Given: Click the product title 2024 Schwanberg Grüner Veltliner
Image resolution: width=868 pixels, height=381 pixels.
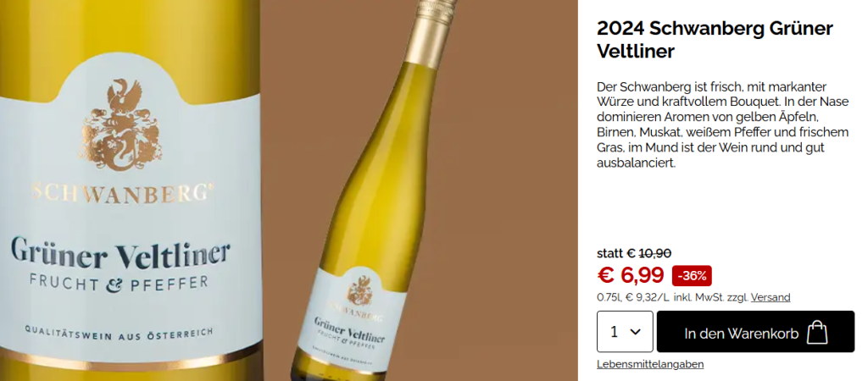Looking at the screenshot, I should [x=715, y=39].
